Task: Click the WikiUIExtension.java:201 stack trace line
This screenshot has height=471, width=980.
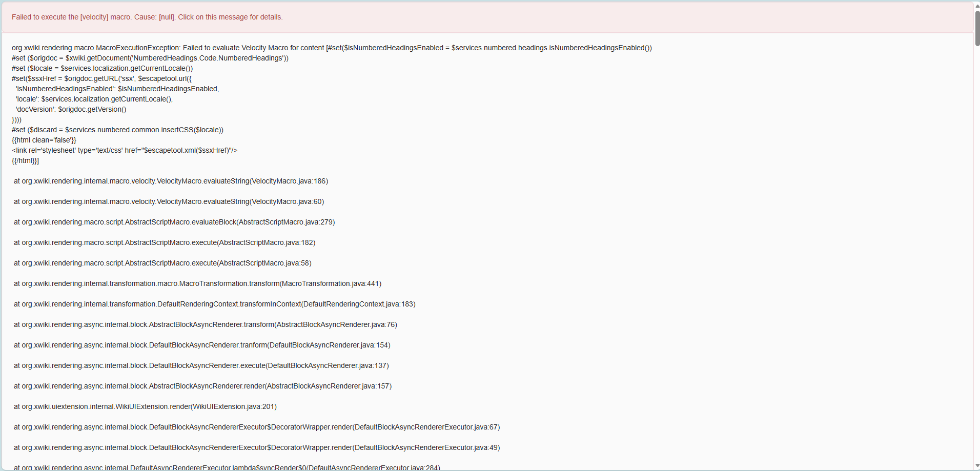Action: [145, 406]
